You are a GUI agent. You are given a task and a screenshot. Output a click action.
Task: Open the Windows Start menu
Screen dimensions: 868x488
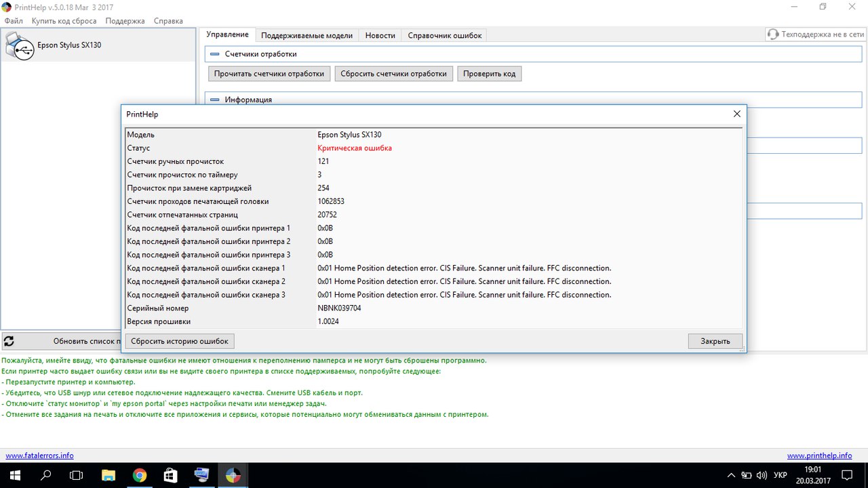point(14,475)
